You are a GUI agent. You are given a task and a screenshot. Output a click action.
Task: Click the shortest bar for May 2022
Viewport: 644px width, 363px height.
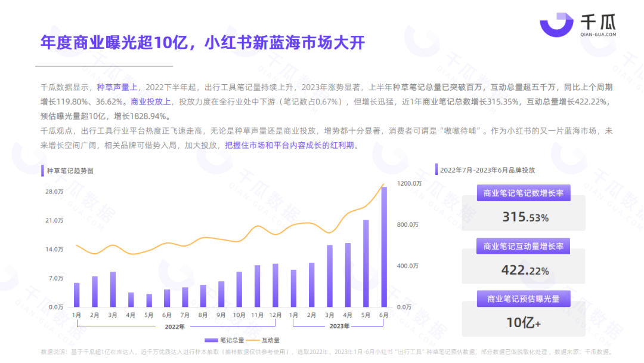pos(148,300)
